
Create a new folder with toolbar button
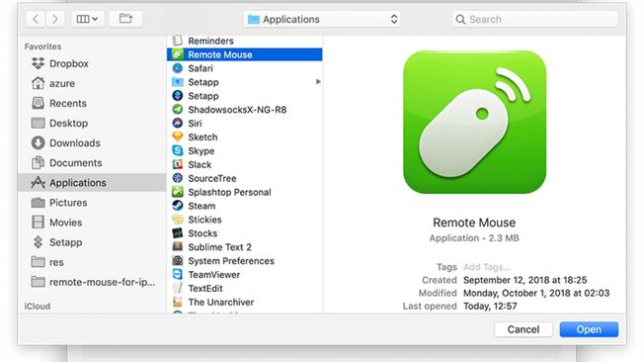(x=125, y=19)
